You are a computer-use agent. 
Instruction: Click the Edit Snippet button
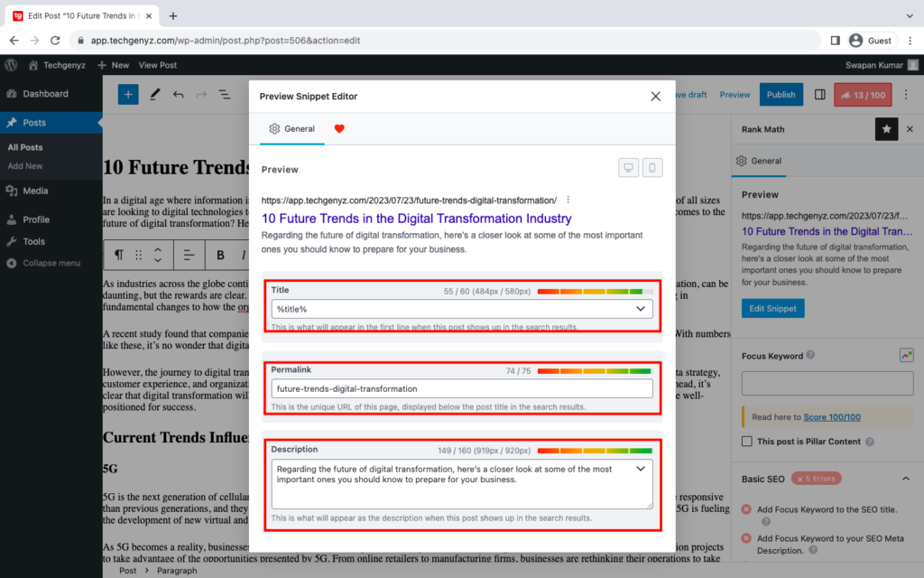(772, 309)
